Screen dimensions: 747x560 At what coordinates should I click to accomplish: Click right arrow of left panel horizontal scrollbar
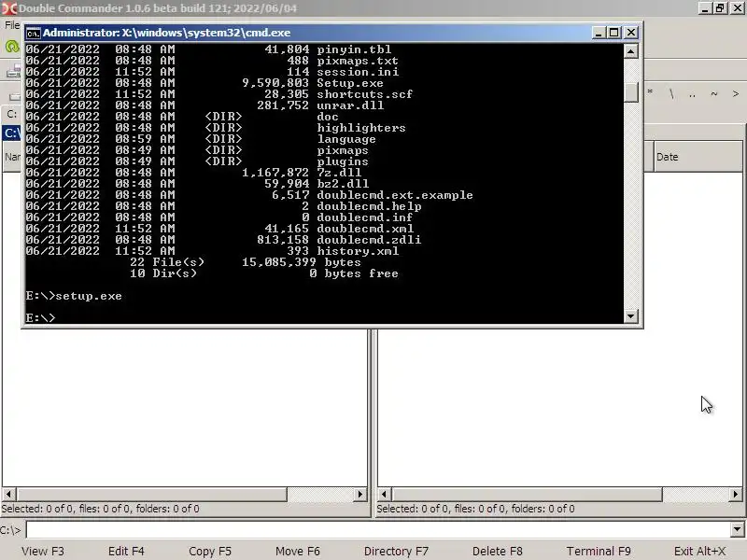tap(360, 495)
